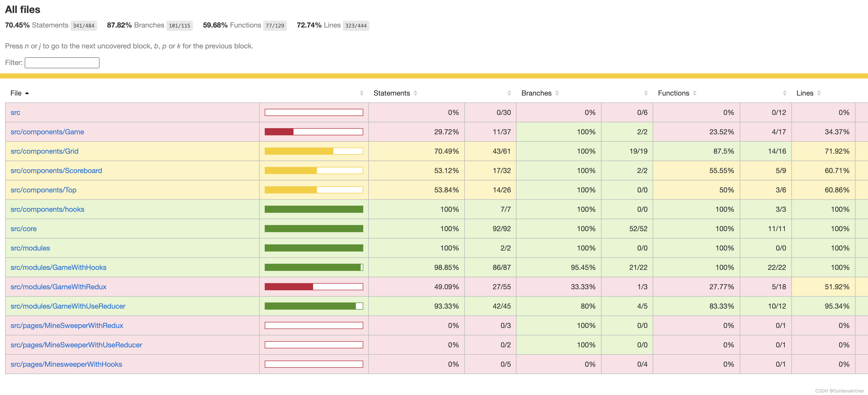The height and width of the screenshot is (395, 868).
Task: Select 33.33% branches cell for GameWithRedux
Action: (559, 287)
